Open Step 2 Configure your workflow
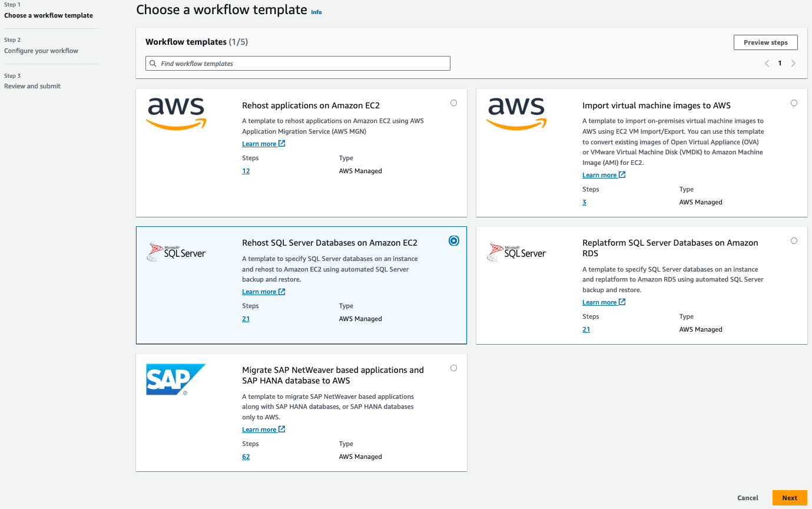This screenshot has width=812, height=509. [41, 51]
